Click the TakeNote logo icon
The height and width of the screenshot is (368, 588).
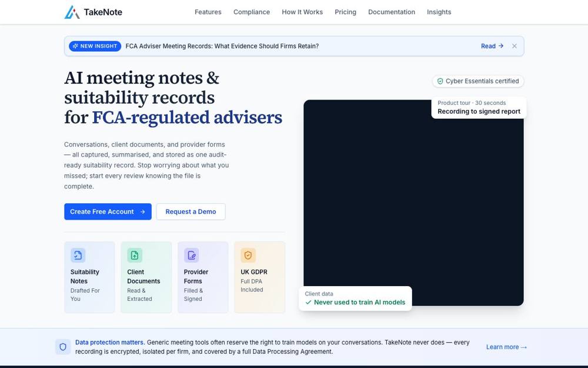click(72, 12)
